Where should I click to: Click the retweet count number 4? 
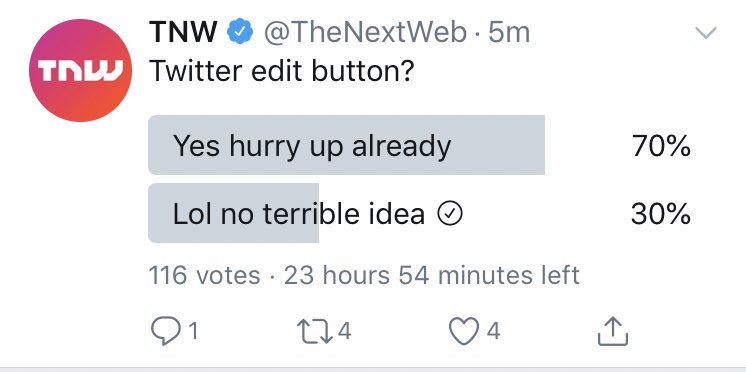(344, 331)
